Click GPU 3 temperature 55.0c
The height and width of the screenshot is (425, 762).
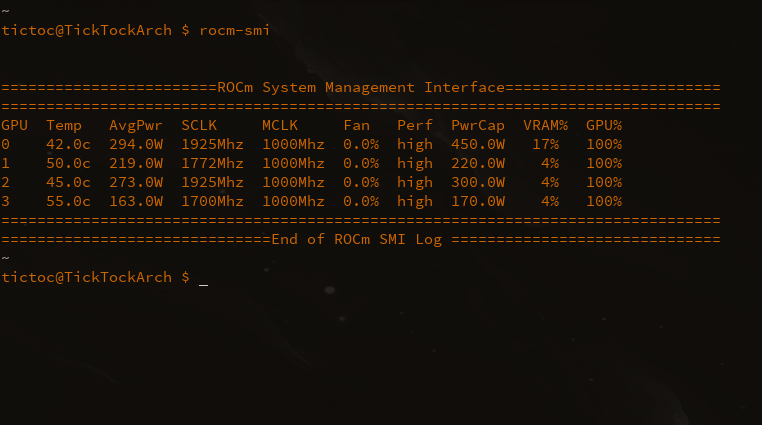click(x=68, y=201)
